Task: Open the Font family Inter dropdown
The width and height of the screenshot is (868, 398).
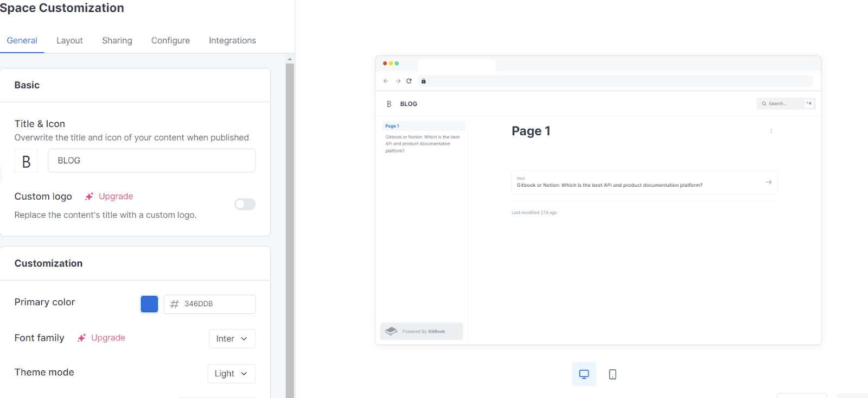Action: tap(232, 339)
